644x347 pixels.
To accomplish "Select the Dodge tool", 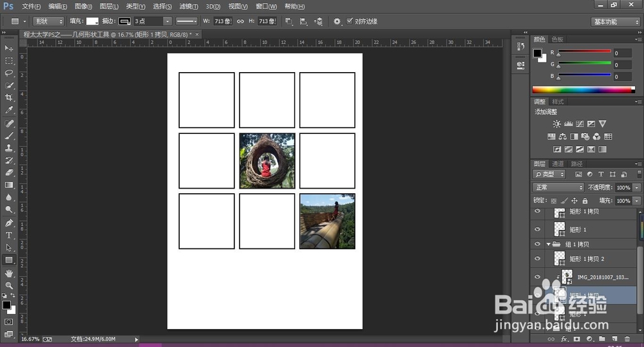I will point(8,210).
